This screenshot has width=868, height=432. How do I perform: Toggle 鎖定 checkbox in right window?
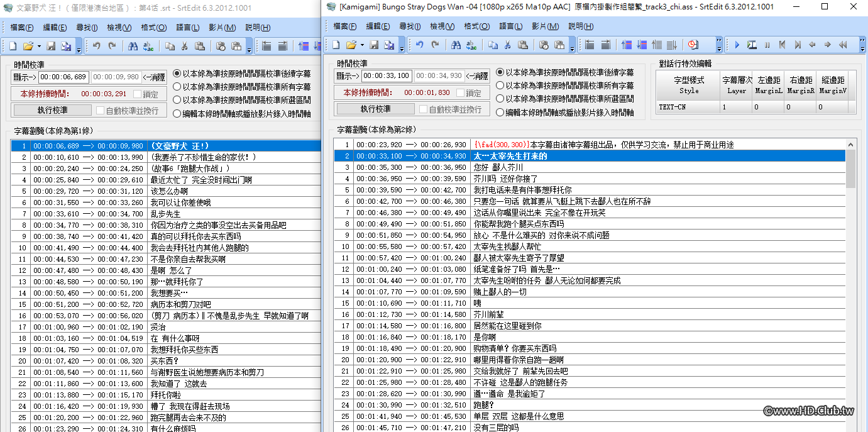[460, 93]
